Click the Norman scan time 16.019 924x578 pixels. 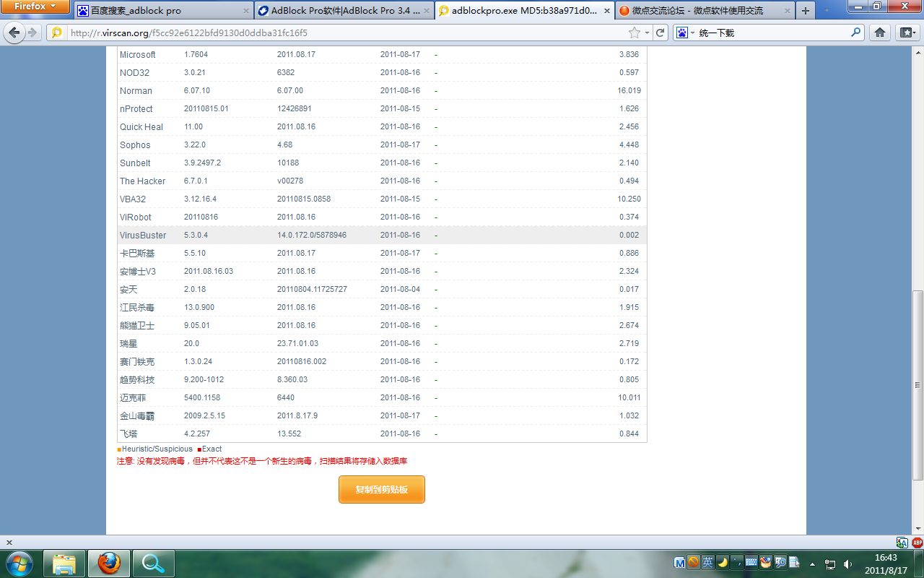coord(629,91)
